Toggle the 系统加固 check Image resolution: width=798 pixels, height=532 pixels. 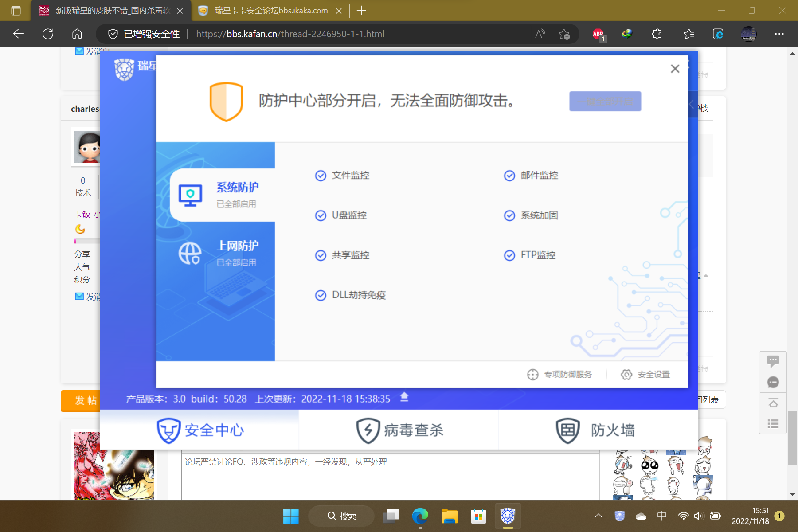click(509, 216)
